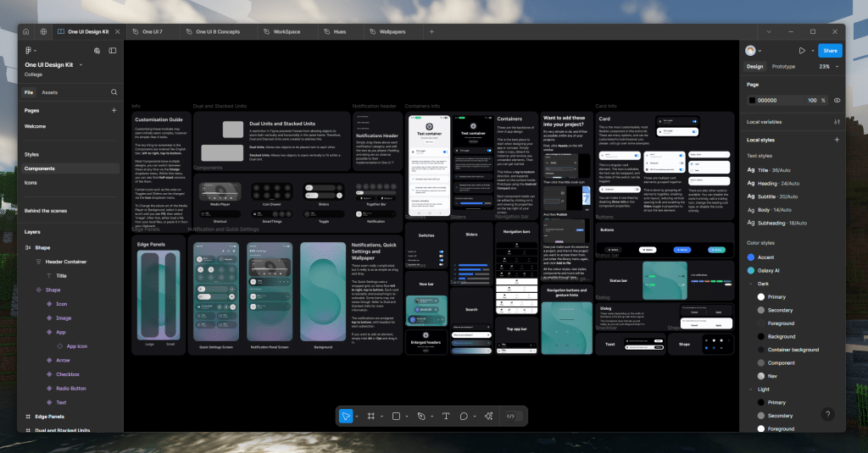Screen dimensions: 868x453
Task: Click the Background wallpaper thumbnail on canvas
Action: [323, 291]
